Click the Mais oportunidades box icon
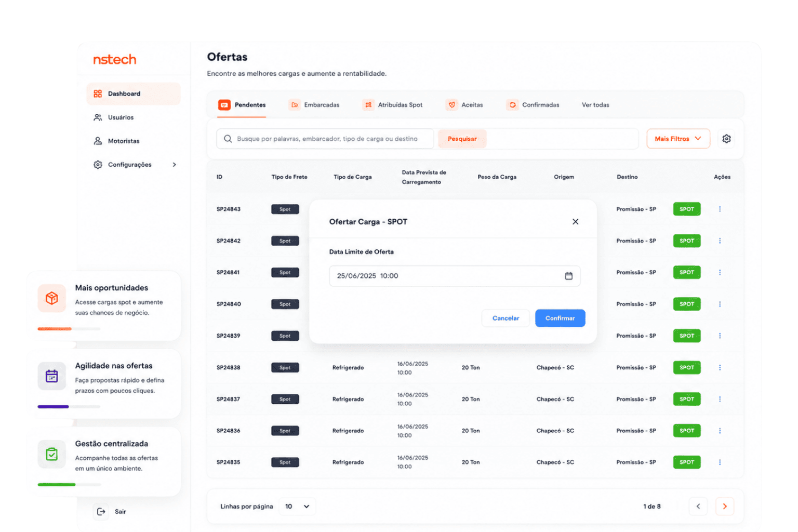The width and height of the screenshot is (798, 532). [x=52, y=298]
